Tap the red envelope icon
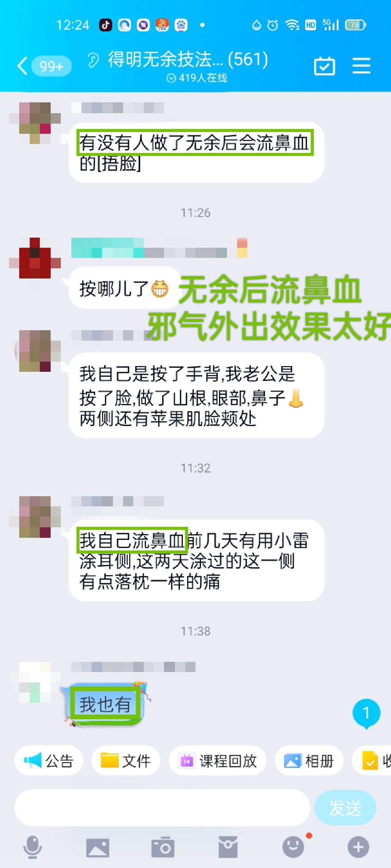391x868 pixels. point(228,847)
